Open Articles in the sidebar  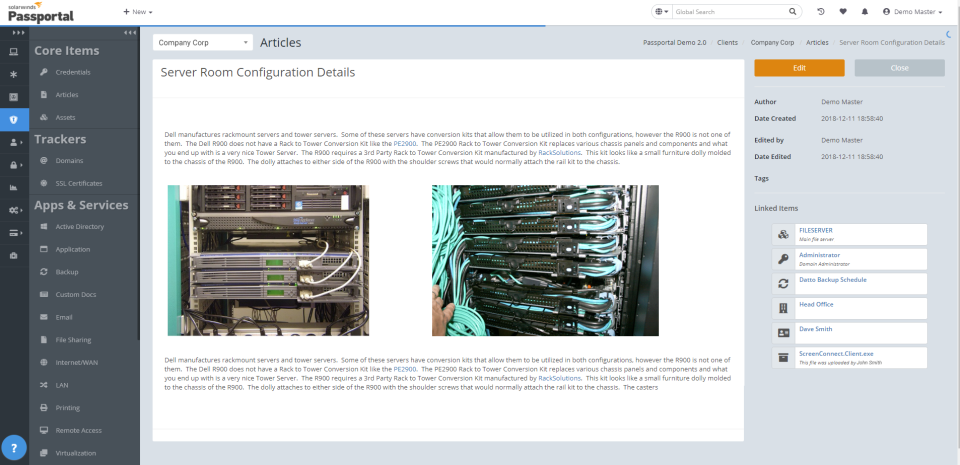tap(67, 95)
